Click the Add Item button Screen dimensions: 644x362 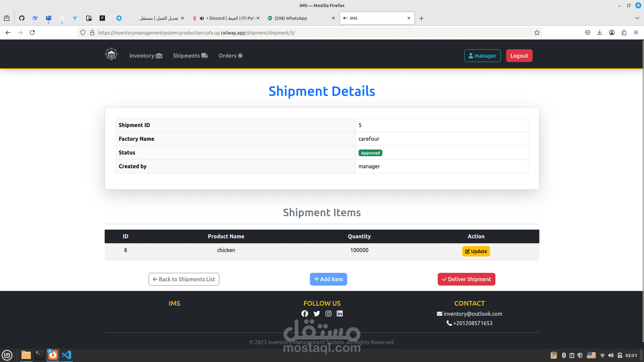328,279
